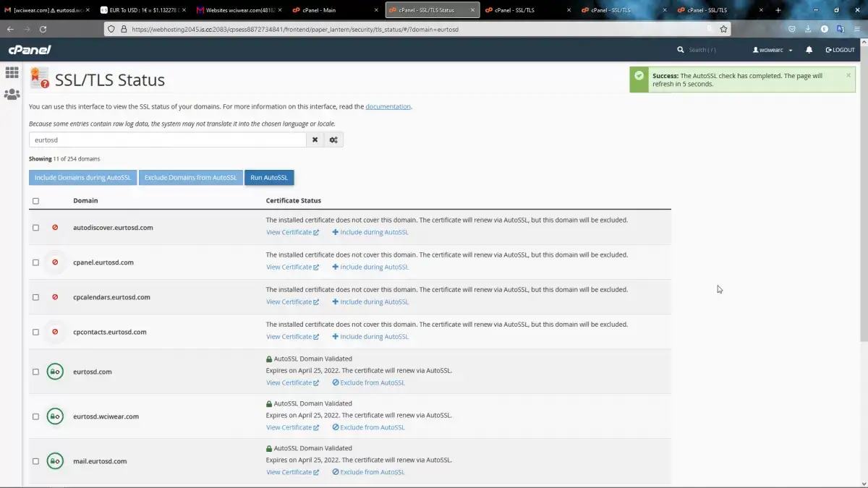The image size is (868, 488).
Task: Expand the wciwearc user dropdown menu
Action: pos(773,50)
